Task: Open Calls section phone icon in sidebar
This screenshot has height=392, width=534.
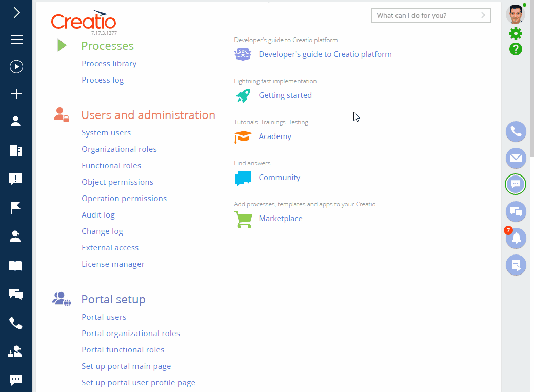Action: point(16,323)
